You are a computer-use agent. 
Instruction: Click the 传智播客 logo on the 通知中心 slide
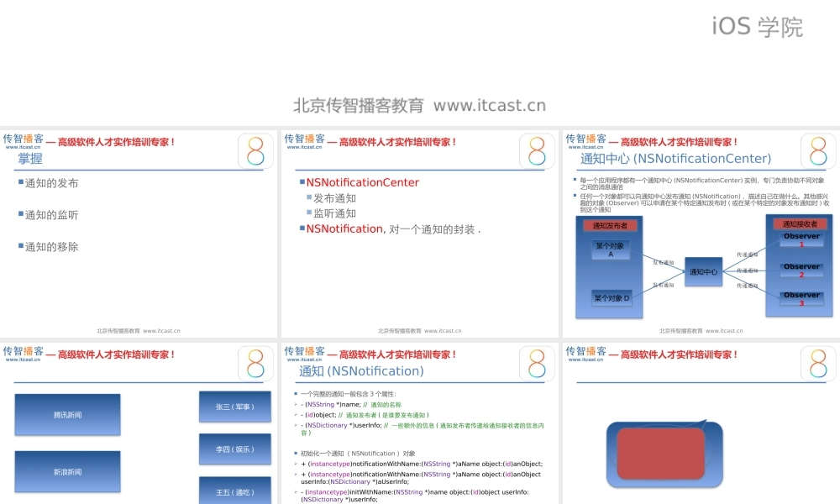585,140
